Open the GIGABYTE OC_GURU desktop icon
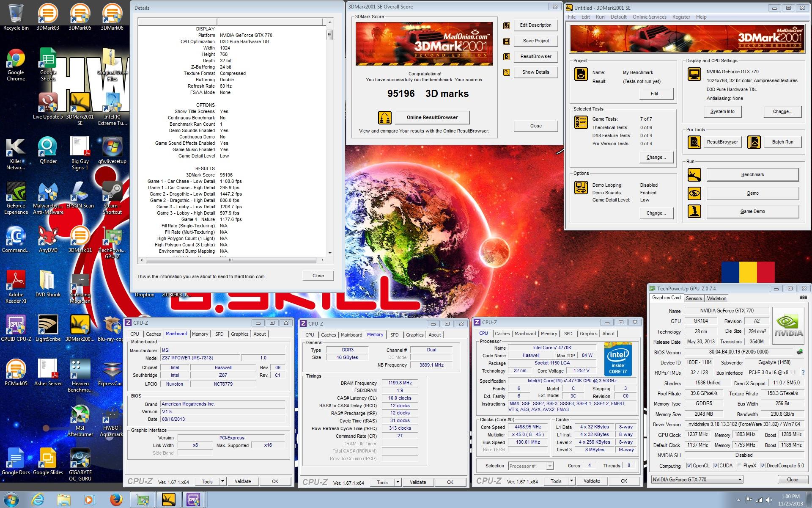The height and width of the screenshot is (508, 812). click(x=80, y=465)
